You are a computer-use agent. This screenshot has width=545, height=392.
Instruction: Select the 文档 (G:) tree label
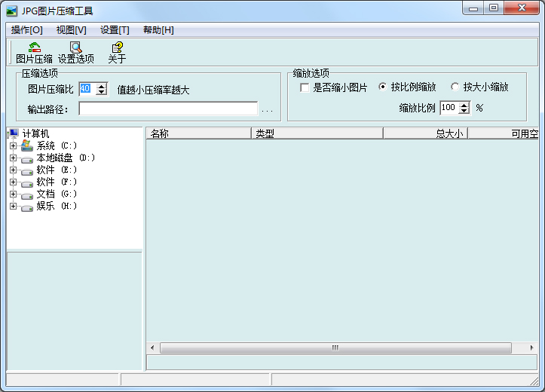pos(57,194)
